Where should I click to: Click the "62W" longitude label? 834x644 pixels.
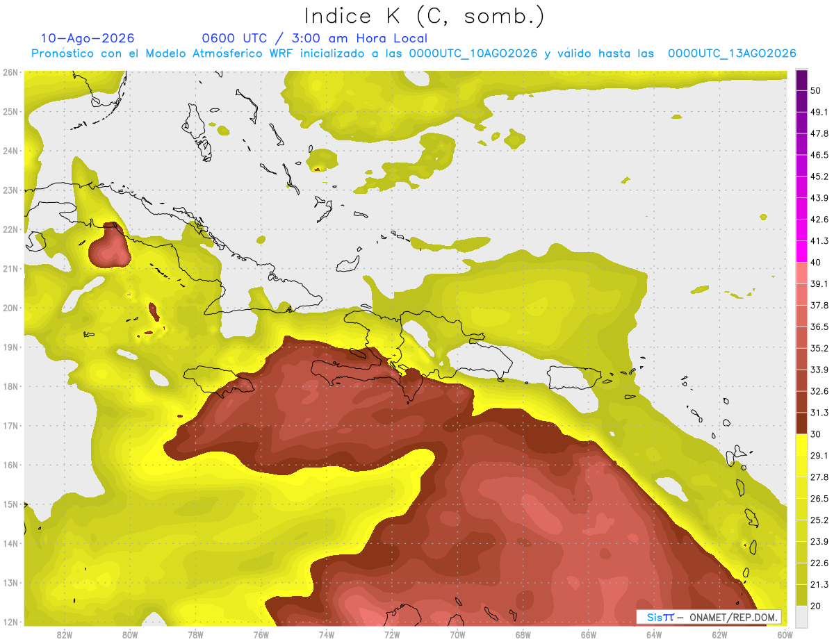pyautogui.click(x=719, y=635)
